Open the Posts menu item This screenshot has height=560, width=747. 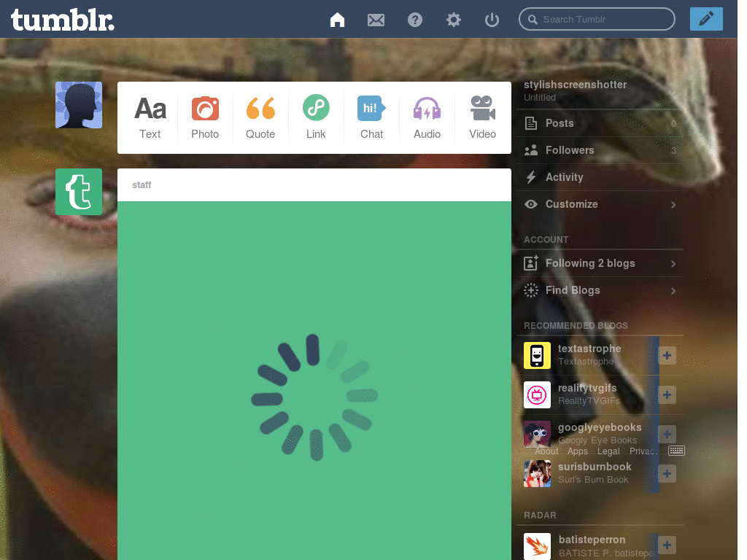point(600,123)
